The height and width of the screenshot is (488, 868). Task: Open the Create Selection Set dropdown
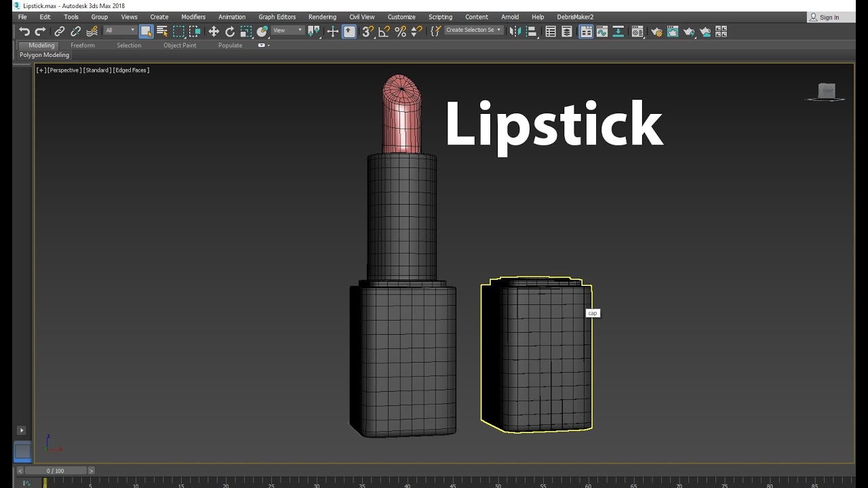pyautogui.click(x=473, y=30)
